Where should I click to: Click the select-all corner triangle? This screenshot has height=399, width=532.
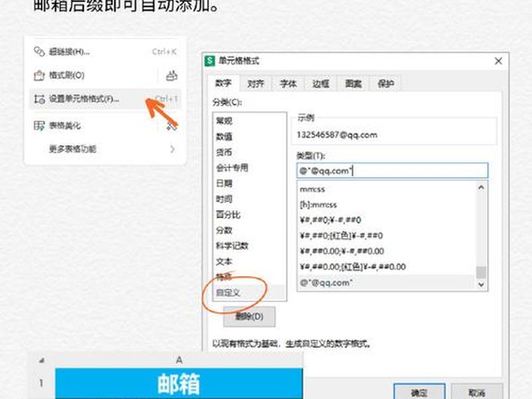pos(42,360)
